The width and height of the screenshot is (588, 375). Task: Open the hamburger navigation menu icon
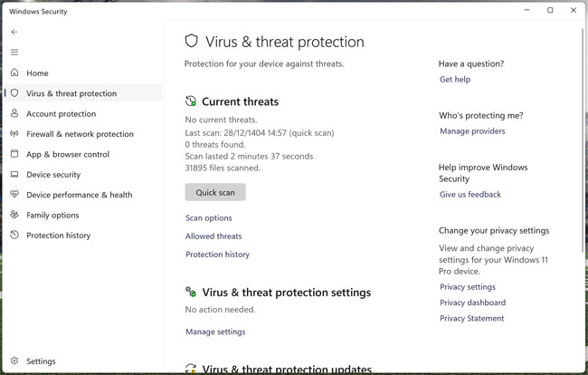(x=14, y=53)
